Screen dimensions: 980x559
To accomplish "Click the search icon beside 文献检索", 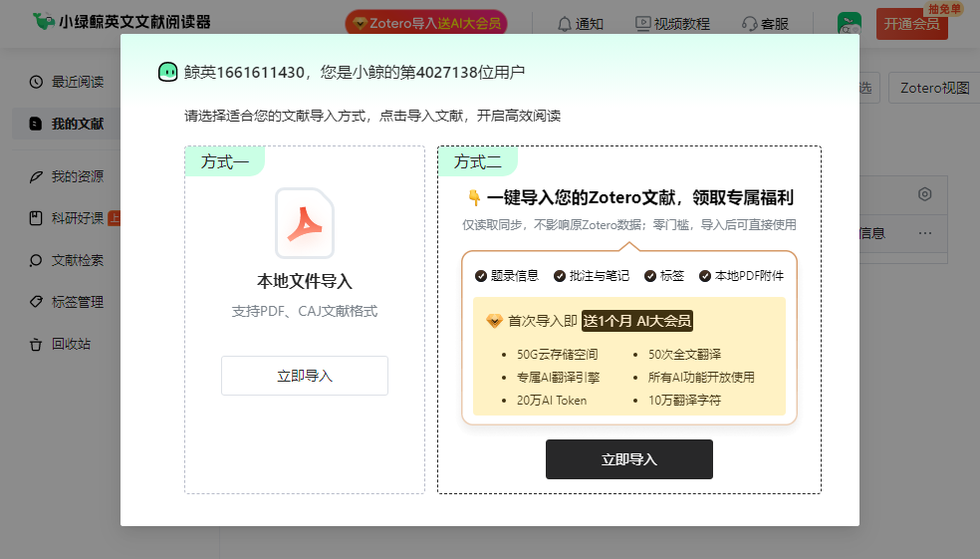I will [36, 260].
